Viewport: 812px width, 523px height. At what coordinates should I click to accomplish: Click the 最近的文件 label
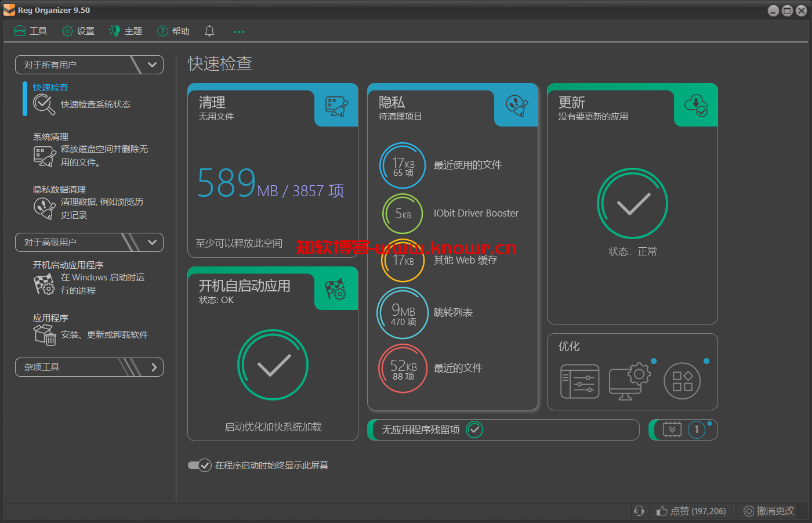[458, 368]
